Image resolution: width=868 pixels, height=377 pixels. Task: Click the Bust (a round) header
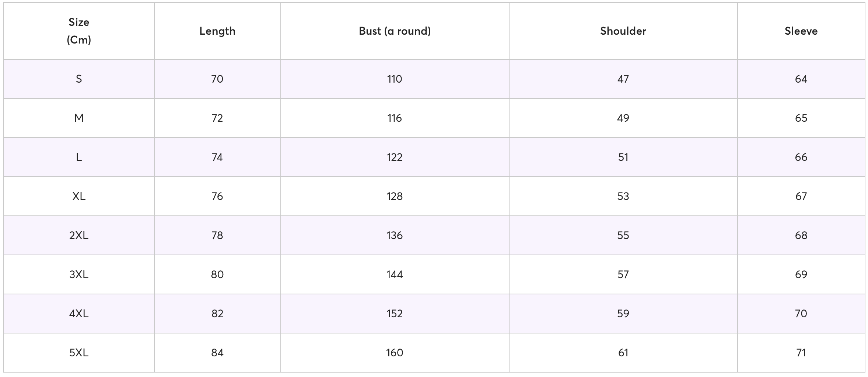(x=395, y=31)
